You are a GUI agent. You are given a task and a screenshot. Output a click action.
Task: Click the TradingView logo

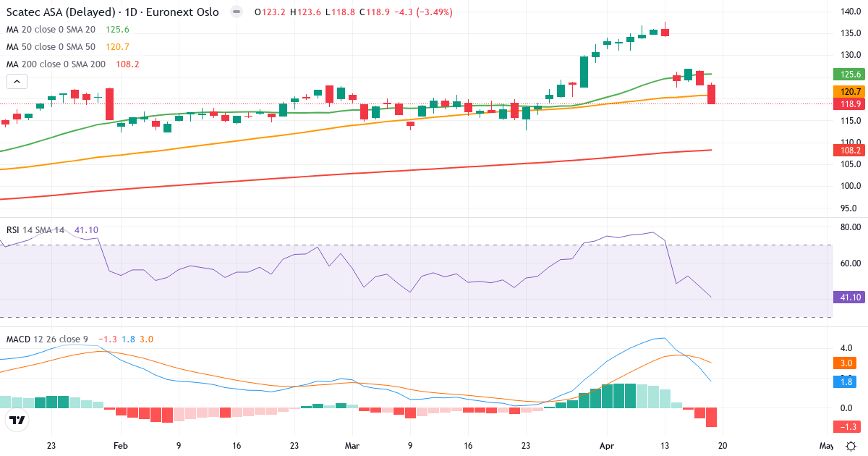coord(17,420)
